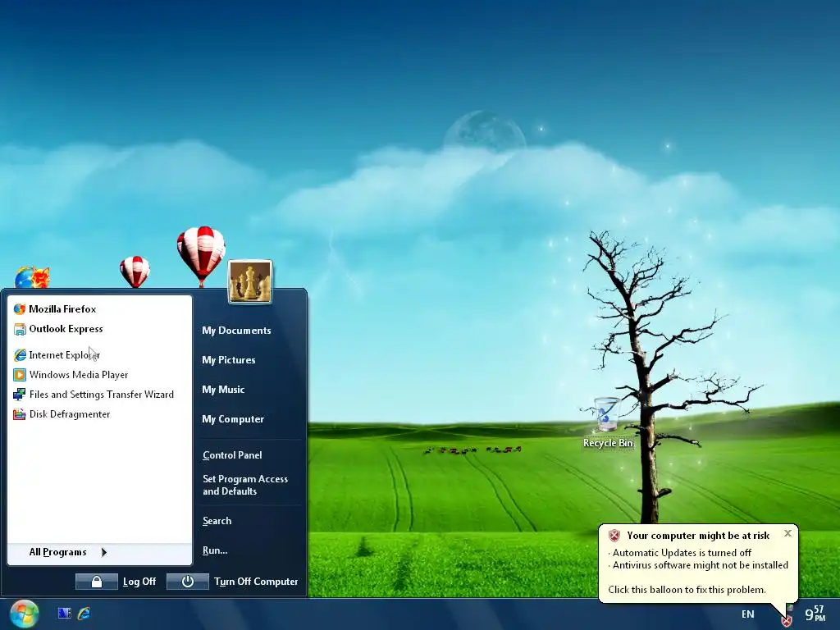This screenshot has height=630, width=840.
Task: Click the Show Desktop quick launch icon
Action: coord(64,614)
